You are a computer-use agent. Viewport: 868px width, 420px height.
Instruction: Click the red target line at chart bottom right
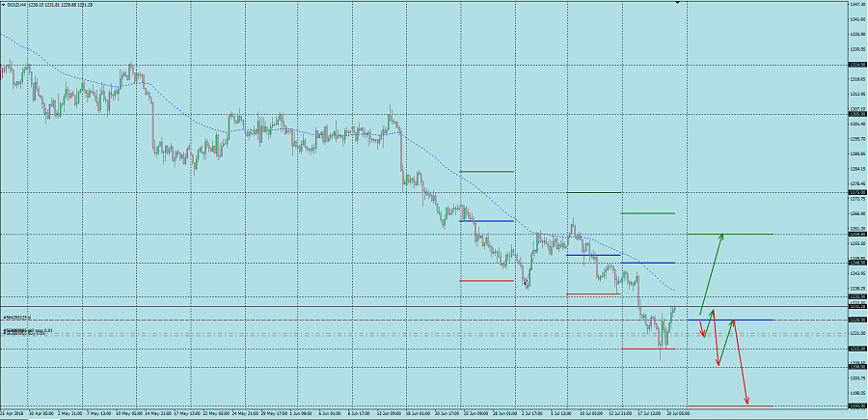click(729, 406)
